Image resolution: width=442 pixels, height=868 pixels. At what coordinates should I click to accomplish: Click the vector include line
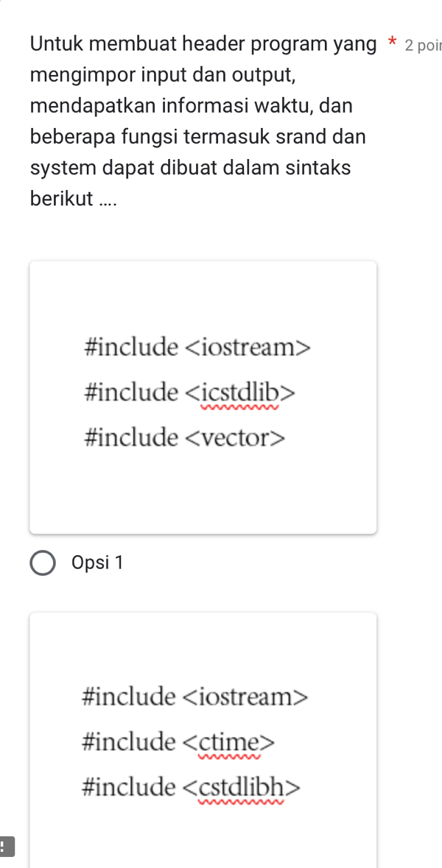pyautogui.click(x=185, y=439)
